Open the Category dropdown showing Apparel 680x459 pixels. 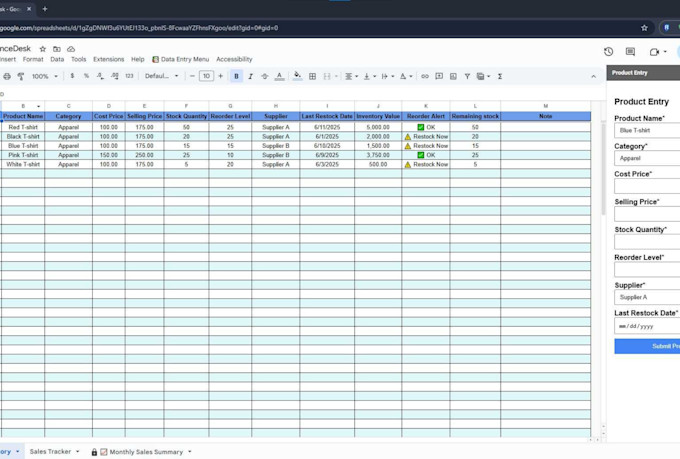click(647, 158)
